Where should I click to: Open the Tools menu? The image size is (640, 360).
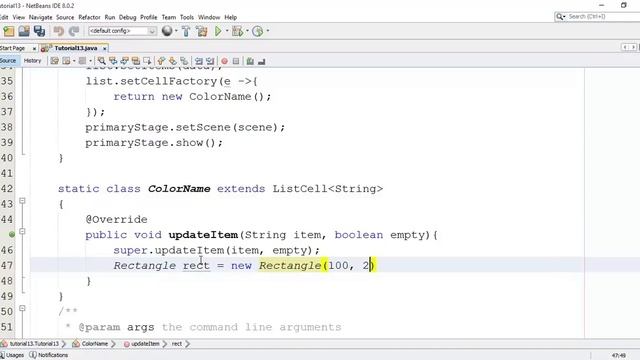pyautogui.click(x=187, y=18)
